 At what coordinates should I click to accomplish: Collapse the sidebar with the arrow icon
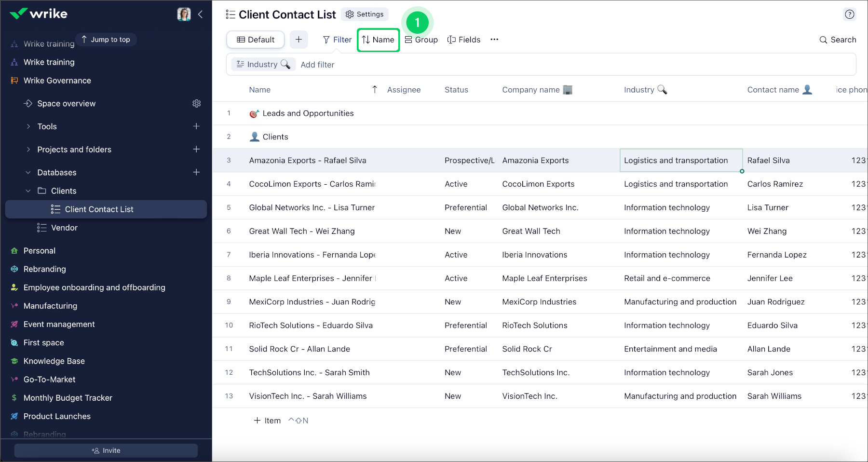pyautogui.click(x=200, y=14)
